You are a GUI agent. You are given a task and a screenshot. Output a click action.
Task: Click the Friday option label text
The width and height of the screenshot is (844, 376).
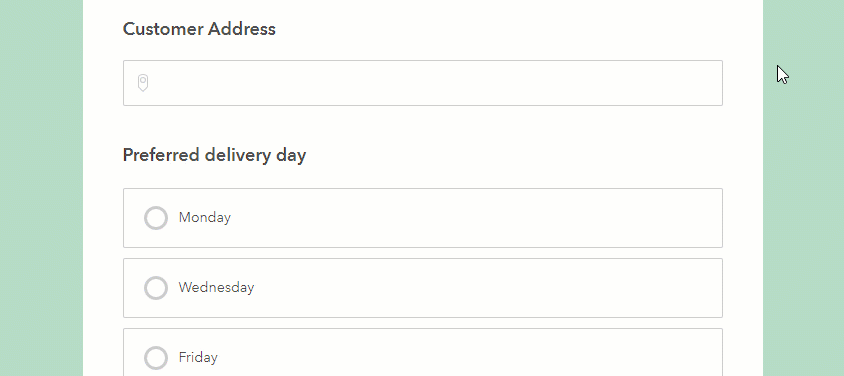point(198,357)
